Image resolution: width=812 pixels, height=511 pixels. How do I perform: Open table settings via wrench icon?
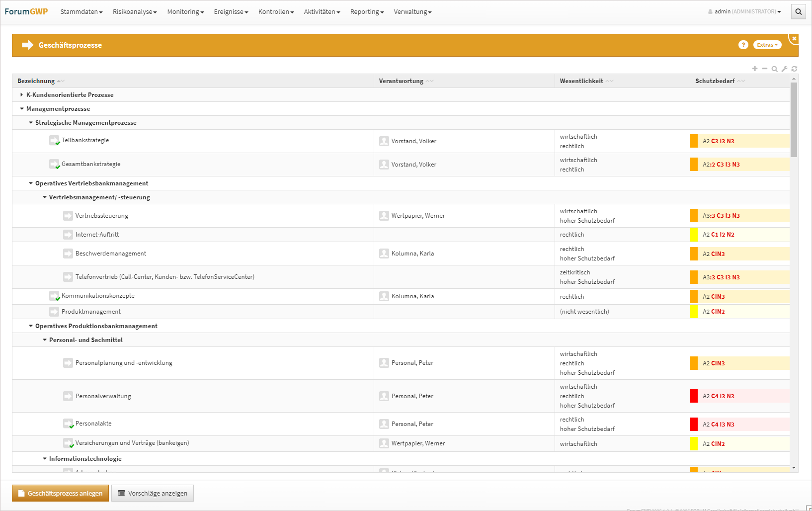[x=784, y=69]
